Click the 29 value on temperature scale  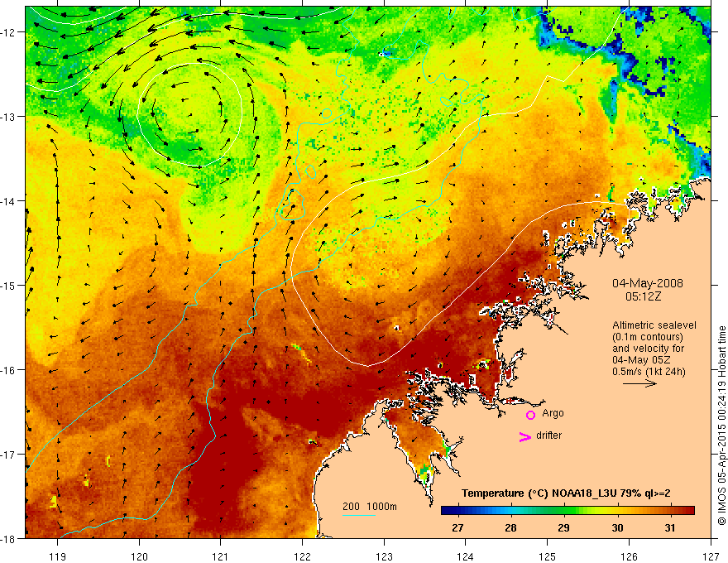tap(563, 527)
